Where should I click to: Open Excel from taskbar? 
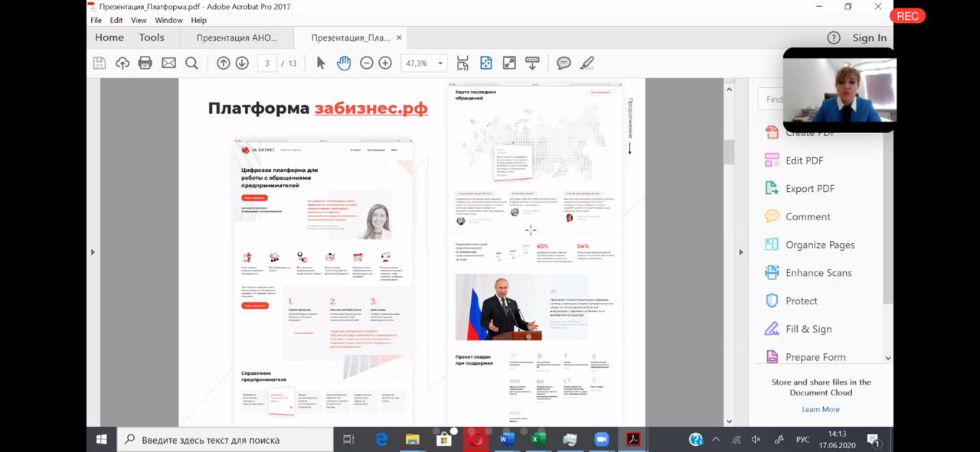(x=538, y=440)
